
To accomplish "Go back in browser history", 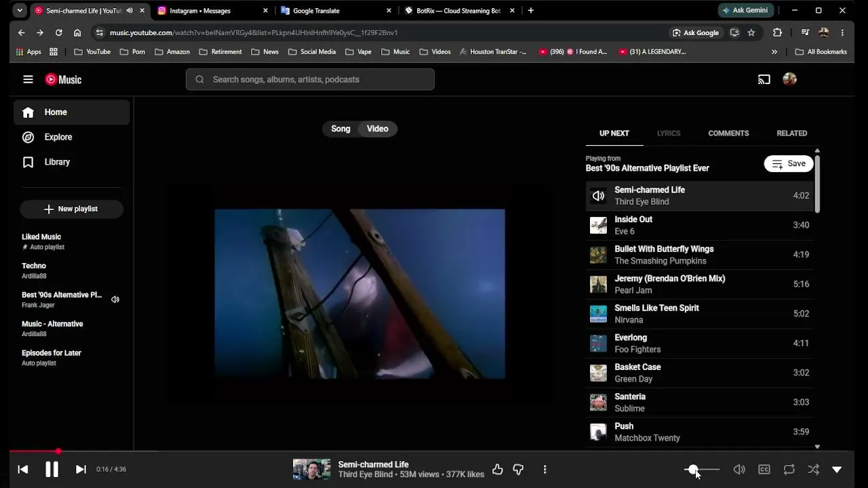I will click(22, 33).
